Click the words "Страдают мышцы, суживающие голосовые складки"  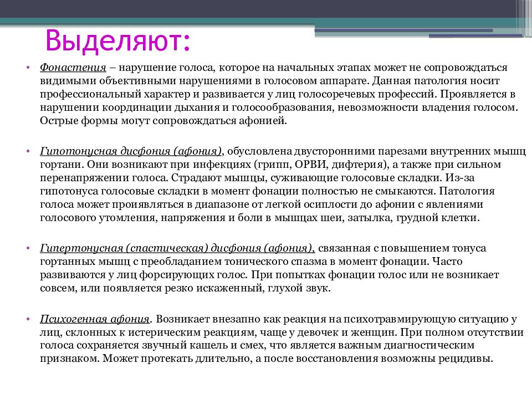point(305,178)
